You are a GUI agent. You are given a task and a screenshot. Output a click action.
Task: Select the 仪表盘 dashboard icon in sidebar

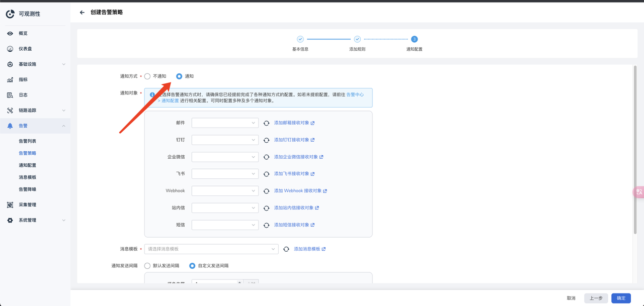click(x=10, y=48)
